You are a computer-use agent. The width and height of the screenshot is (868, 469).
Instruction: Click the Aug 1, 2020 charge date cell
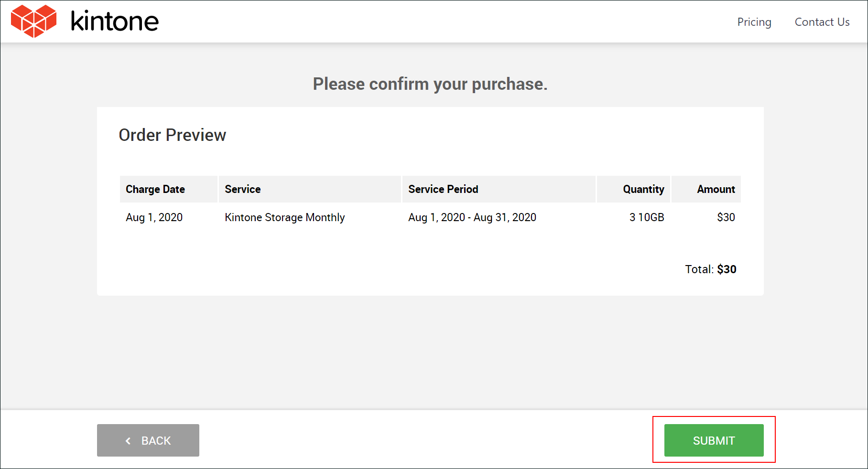click(x=153, y=217)
